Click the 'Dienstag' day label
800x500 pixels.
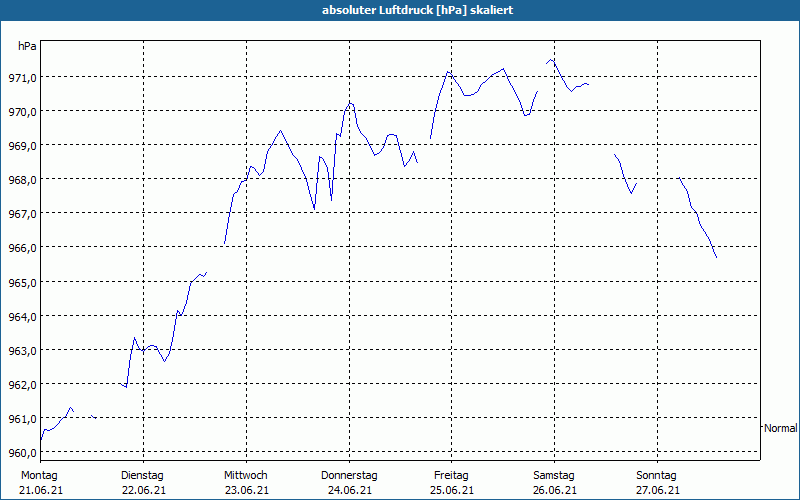click(142, 476)
